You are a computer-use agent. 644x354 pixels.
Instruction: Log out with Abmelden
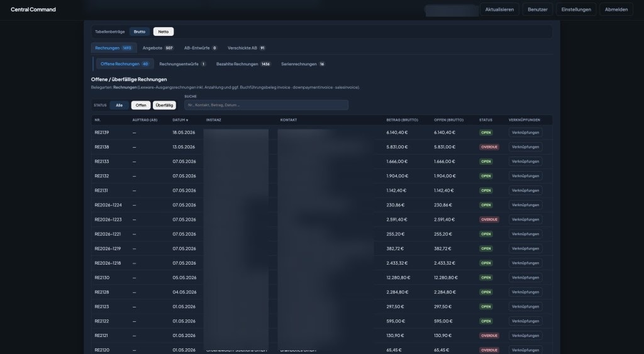[616, 9]
